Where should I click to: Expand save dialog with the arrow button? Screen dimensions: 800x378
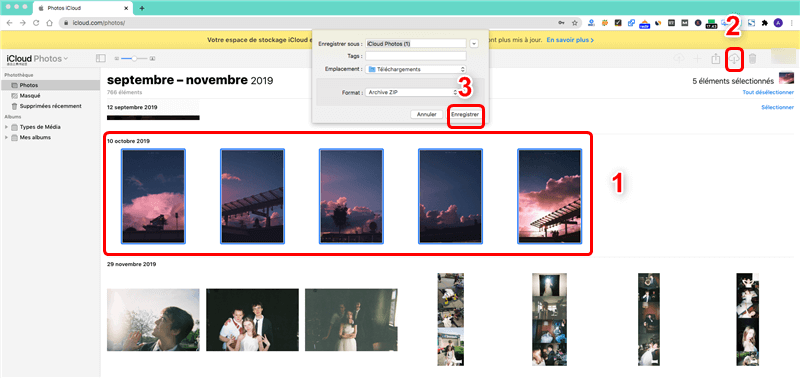click(x=474, y=44)
